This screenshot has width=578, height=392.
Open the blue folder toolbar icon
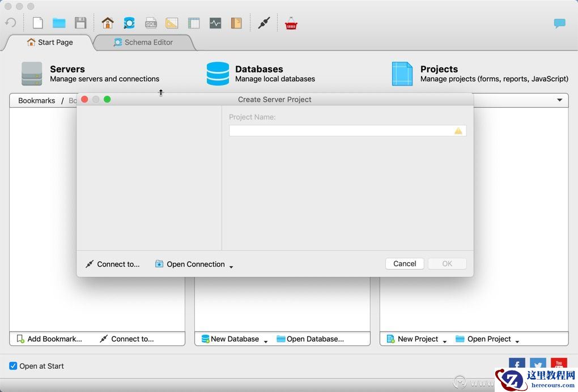tap(59, 23)
